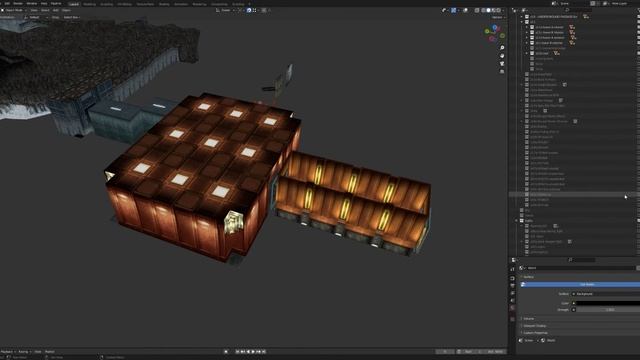Switch to the Shading workspace tab
The width and height of the screenshot is (640, 360).
pyautogui.click(x=164, y=4)
